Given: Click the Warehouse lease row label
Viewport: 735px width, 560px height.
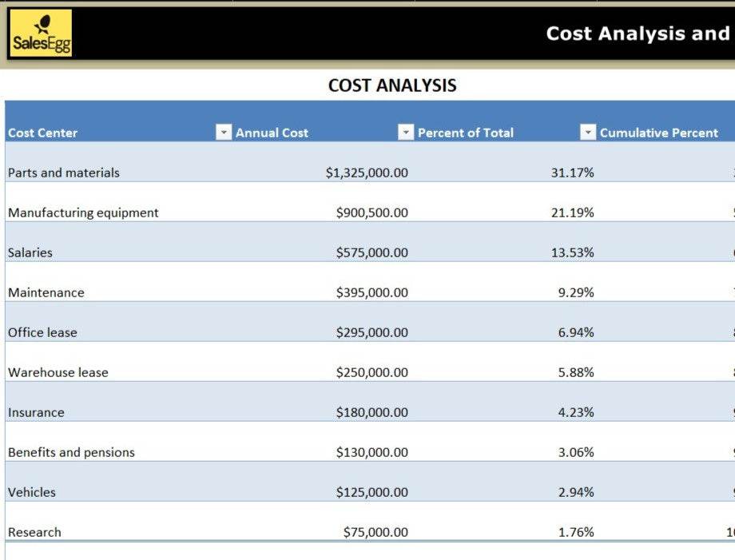Looking at the screenshot, I should [58, 372].
